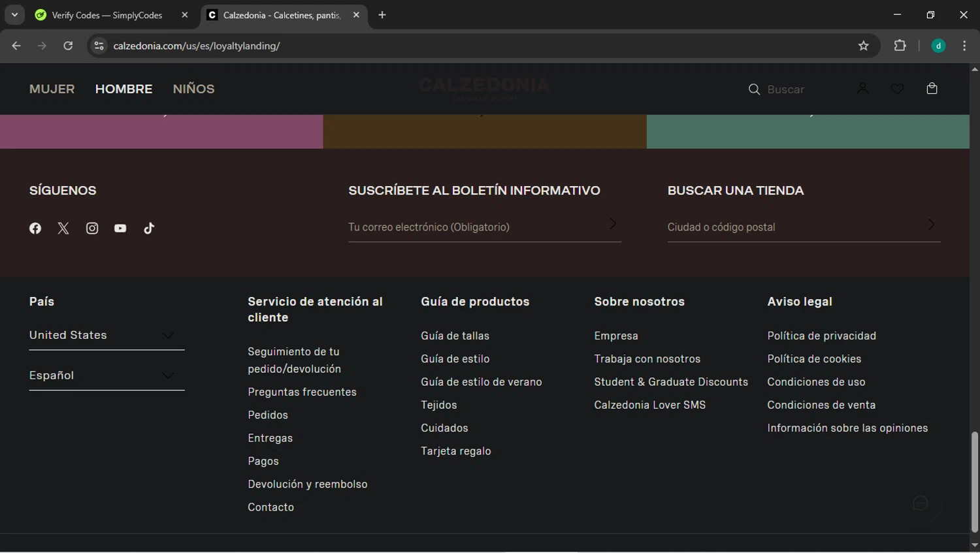Open a new browser tab
This screenshot has width=980, height=553.
382,15
